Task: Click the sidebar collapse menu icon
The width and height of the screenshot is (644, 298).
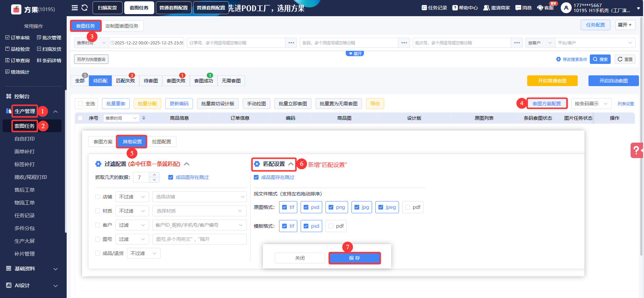Action: point(75,8)
